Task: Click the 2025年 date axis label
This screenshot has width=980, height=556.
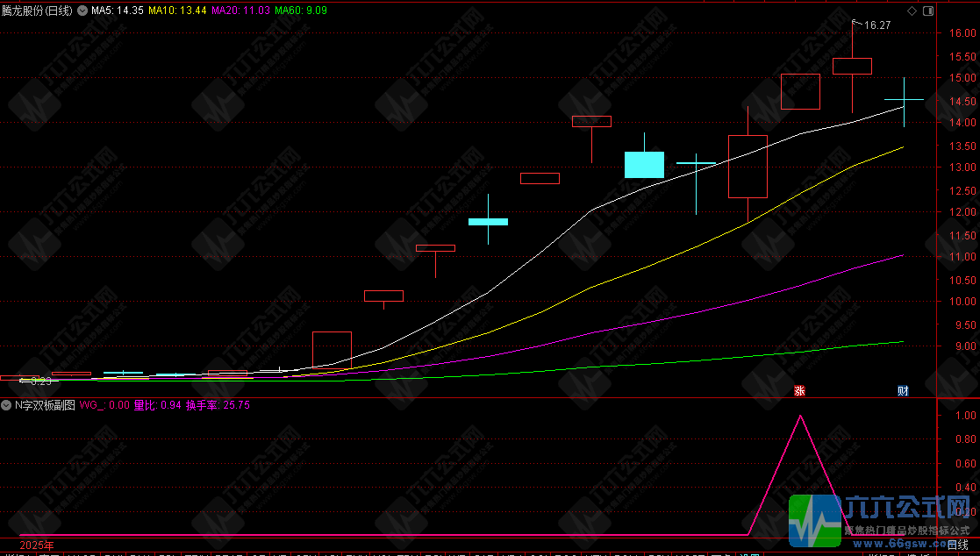Action: pyautogui.click(x=37, y=545)
